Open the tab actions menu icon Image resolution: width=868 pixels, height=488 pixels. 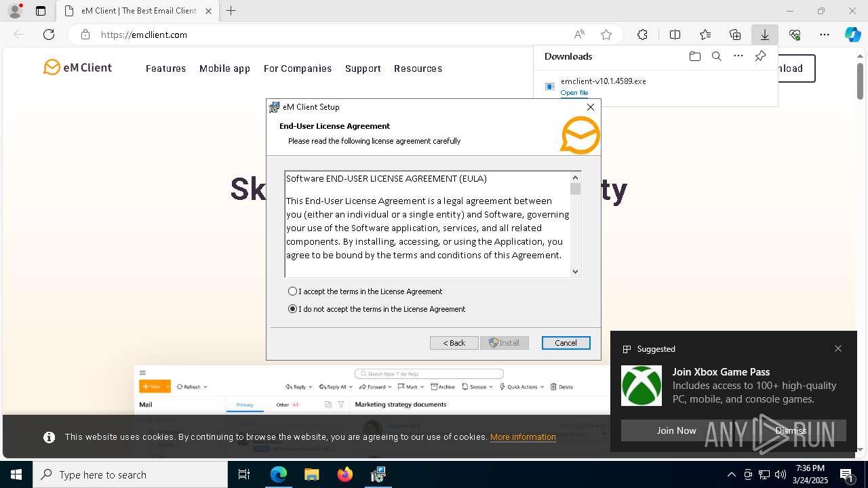click(41, 11)
